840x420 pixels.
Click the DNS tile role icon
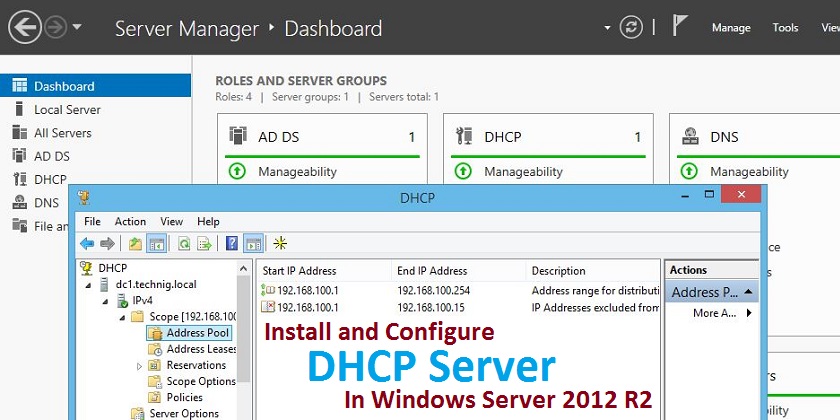tap(690, 136)
